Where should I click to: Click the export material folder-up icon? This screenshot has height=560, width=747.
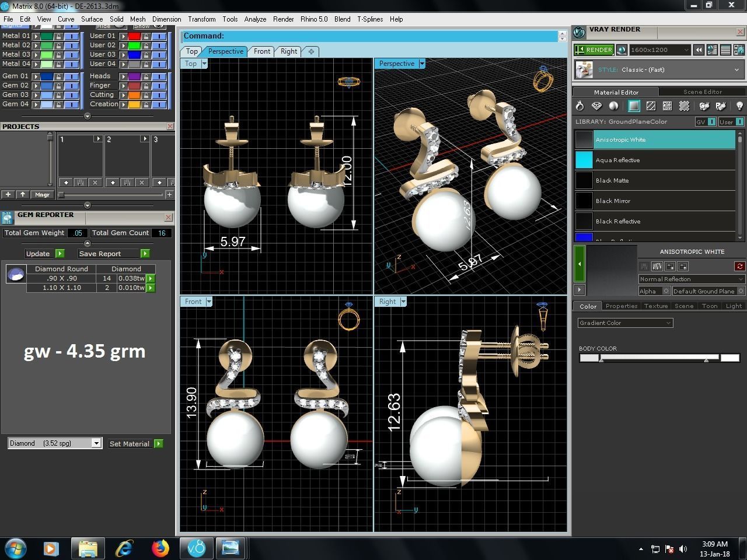pyautogui.click(x=683, y=266)
